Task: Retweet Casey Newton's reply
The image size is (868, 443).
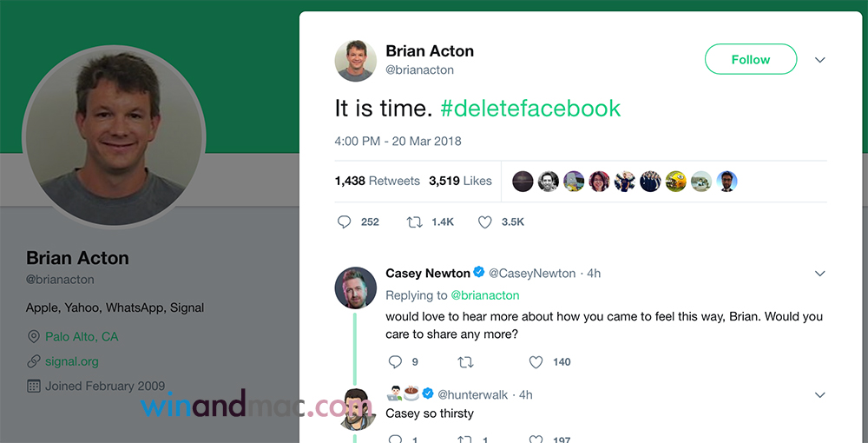Action: pos(465,361)
